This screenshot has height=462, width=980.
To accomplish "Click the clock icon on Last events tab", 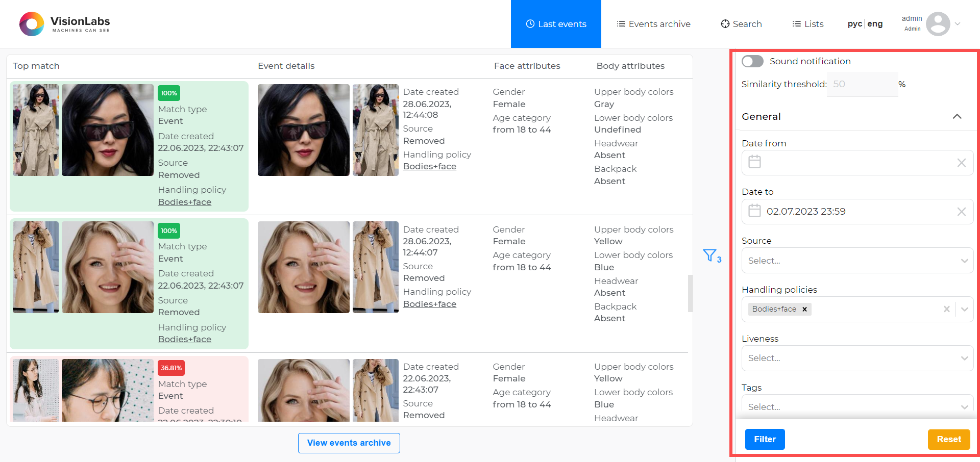I will (x=530, y=23).
